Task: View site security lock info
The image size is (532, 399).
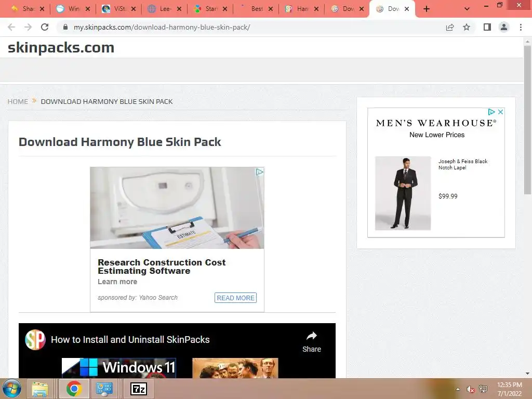Action: point(65,27)
